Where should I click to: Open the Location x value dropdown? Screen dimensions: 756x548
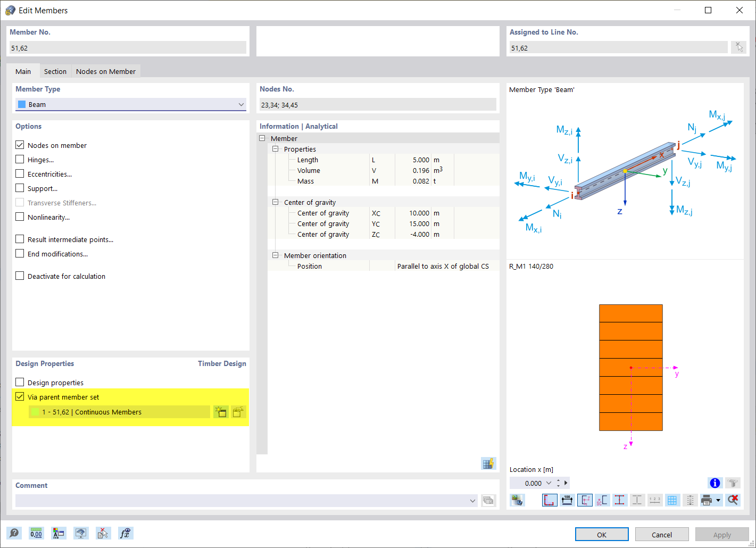click(x=549, y=483)
